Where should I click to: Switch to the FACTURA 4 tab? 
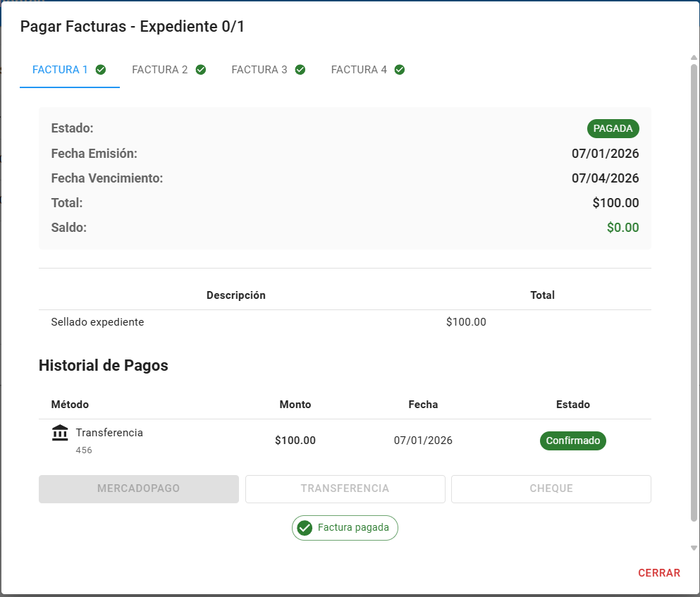(x=367, y=69)
